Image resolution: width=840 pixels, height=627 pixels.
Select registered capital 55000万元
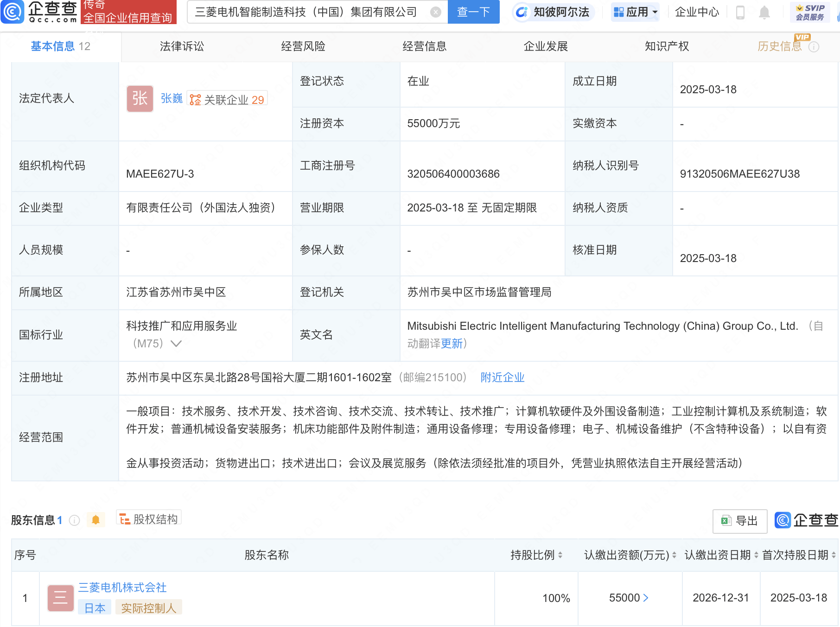pyautogui.click(x=433, y=123)
